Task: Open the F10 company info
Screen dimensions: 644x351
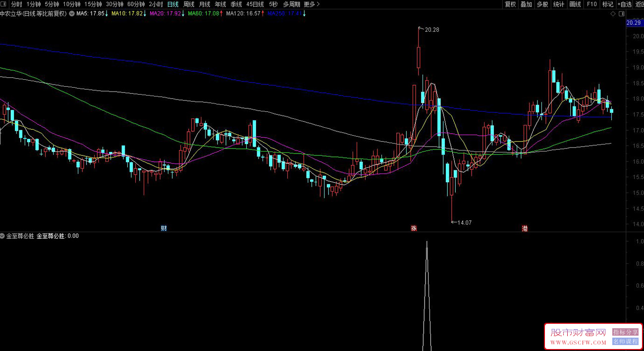Action: [591, 4]
